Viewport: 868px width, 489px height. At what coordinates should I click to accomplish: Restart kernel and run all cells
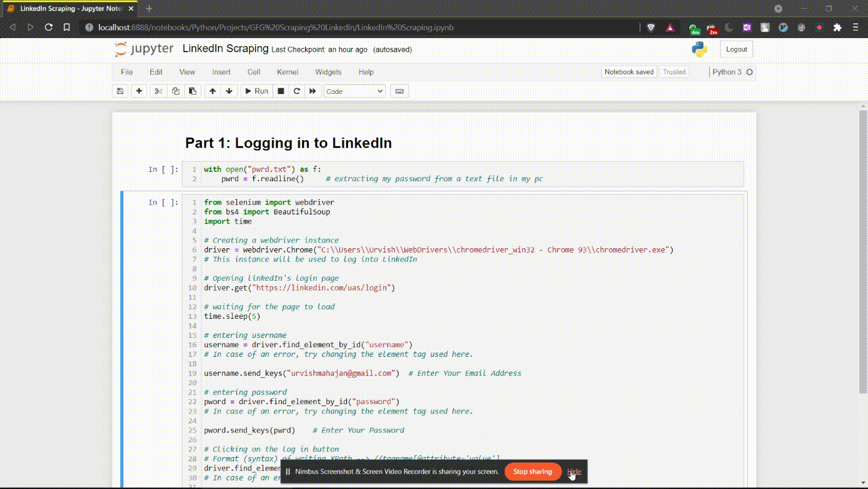point(312,91)
